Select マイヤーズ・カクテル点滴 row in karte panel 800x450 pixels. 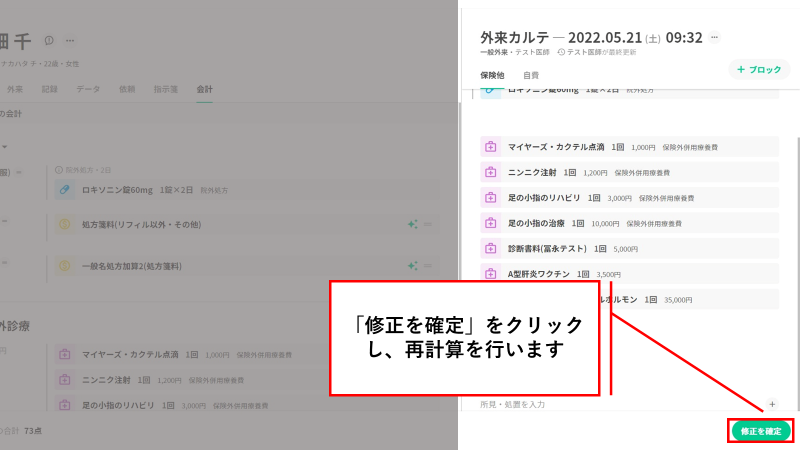tap(630, 147)
